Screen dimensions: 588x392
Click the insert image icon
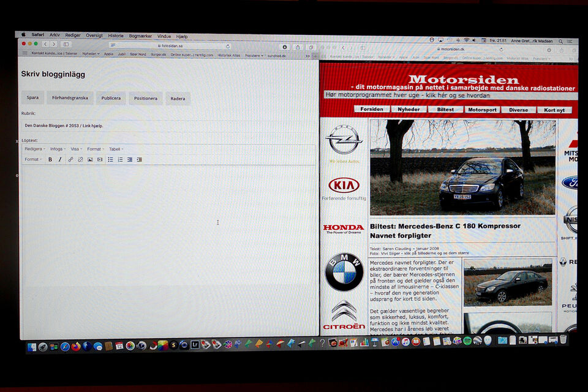coord(90,159)
